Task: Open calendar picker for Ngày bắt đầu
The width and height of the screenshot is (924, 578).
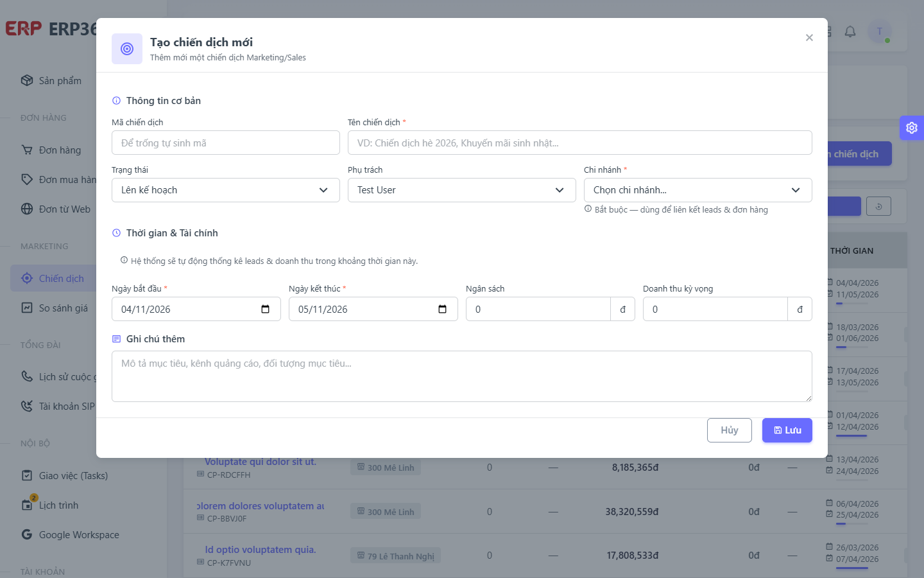Action: click(x=266, y=309)
